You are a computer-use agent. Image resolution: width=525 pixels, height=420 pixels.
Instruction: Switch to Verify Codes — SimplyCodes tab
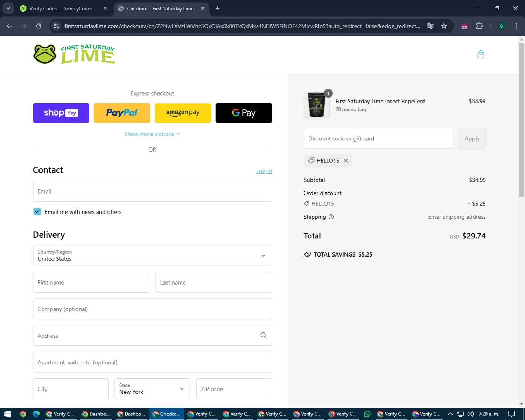(61, 8)
